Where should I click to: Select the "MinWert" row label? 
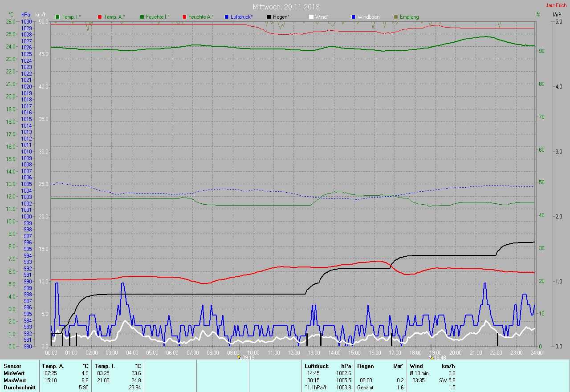coord(14,373)
